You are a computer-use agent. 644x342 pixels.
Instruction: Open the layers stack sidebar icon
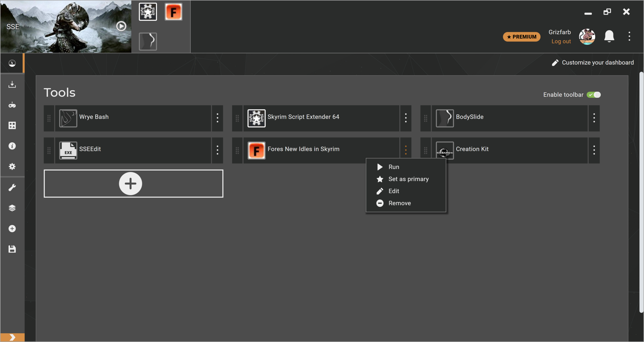pos(12,208)
